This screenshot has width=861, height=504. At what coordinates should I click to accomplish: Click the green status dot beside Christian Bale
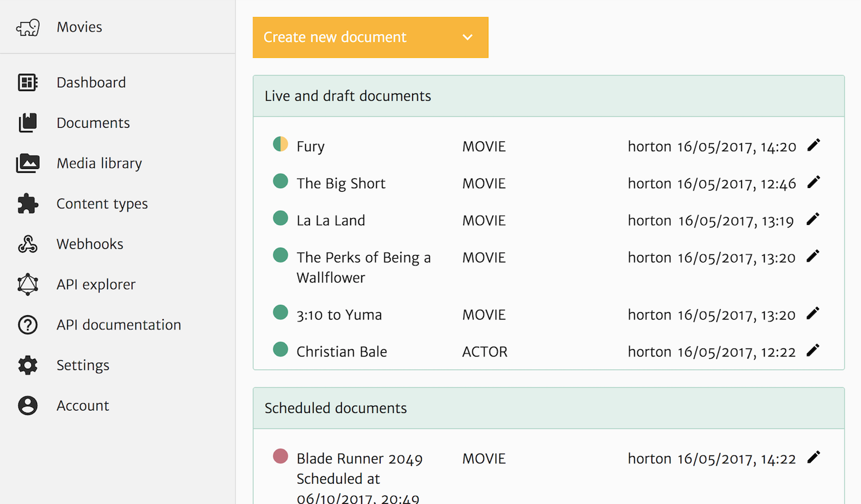pyautogui.click(x=280, y=349)
